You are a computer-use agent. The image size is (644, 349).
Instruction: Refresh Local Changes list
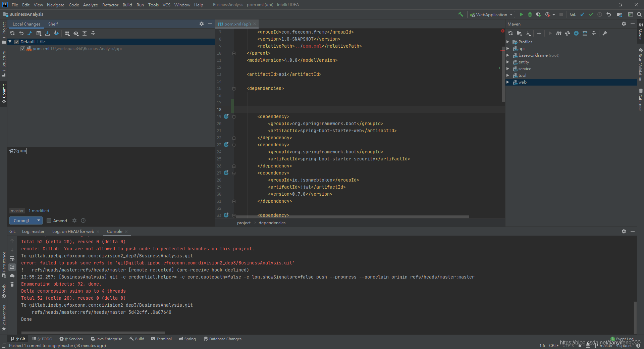tap(12, 33)
